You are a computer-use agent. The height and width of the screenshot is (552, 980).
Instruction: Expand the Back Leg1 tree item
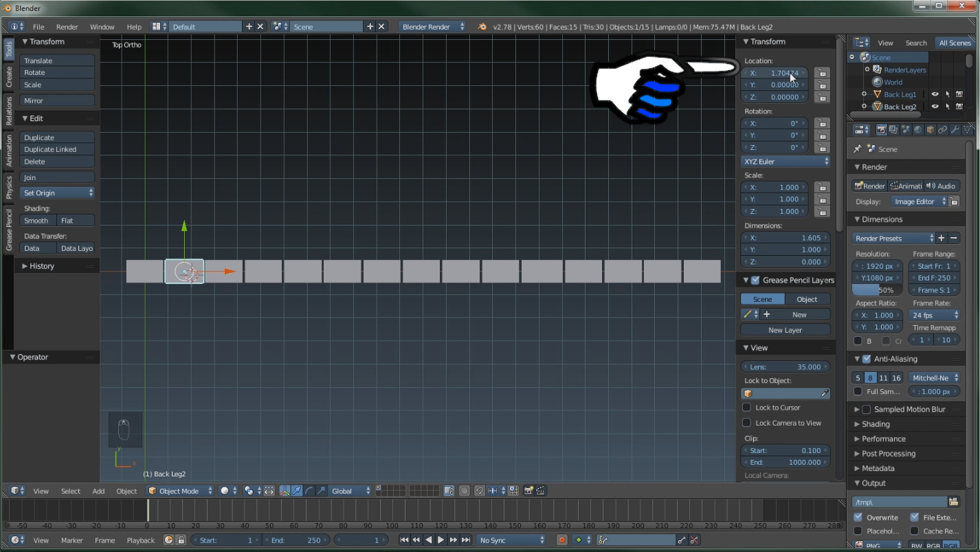click(x=864, y=94)
